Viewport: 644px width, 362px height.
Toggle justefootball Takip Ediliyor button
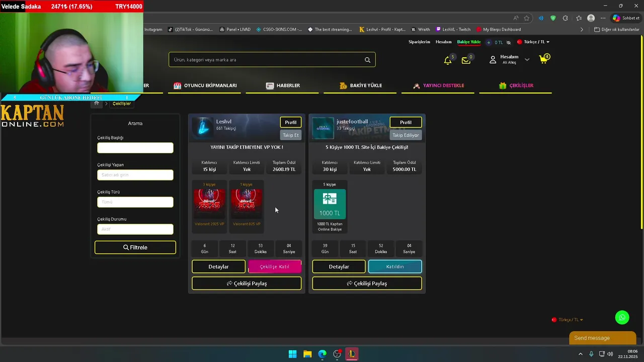click(x=406, y=135)
